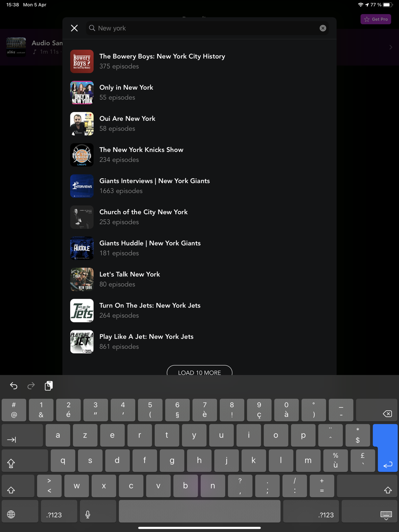Open The New York Knicks Show artwork

pyautogui.click(x=82, y=155)
